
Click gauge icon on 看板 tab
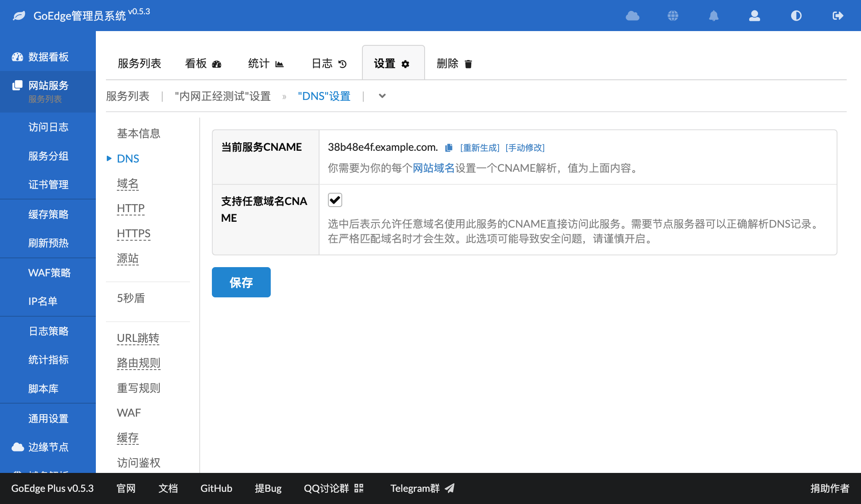click(217, 64)
